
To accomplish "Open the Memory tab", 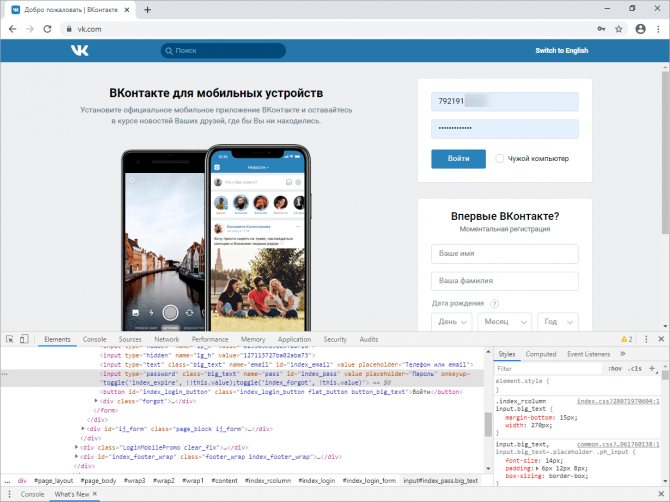I will (253, 339).
